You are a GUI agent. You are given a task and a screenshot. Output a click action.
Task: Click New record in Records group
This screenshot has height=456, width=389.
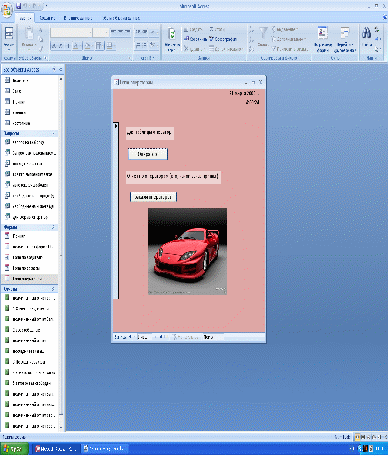194,30
